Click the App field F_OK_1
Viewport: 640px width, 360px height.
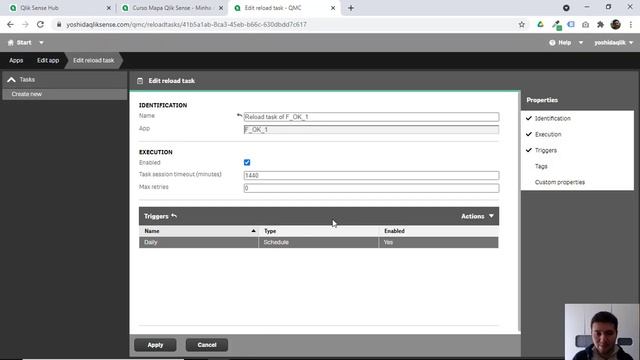[371, 130]
